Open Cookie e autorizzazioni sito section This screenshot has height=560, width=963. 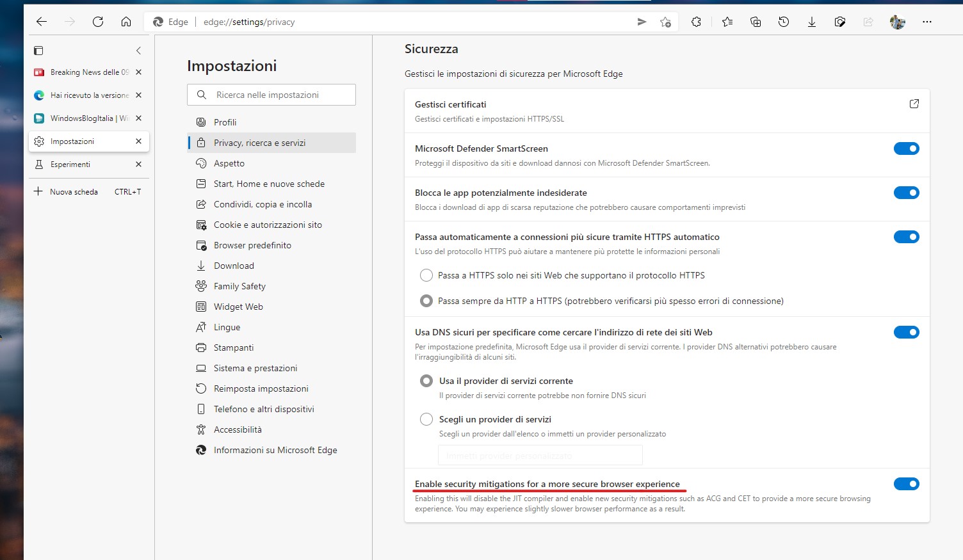[x=271, y=225]
